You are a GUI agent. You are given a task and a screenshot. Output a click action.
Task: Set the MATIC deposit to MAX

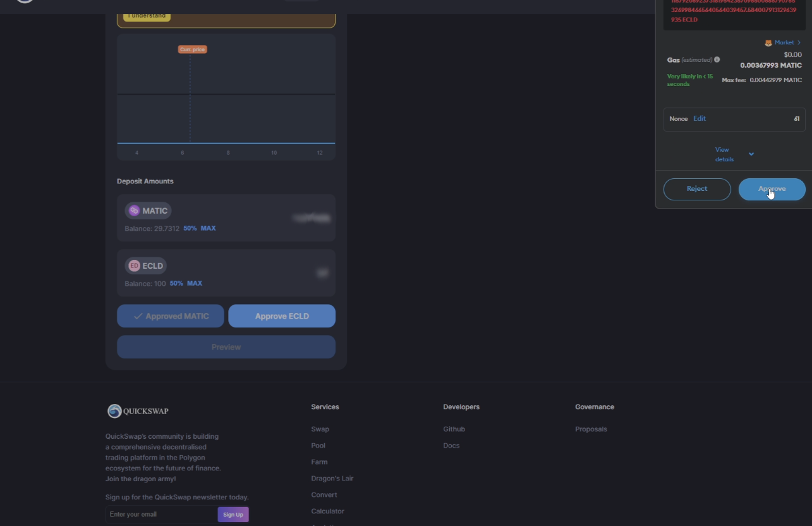[208, 228]
